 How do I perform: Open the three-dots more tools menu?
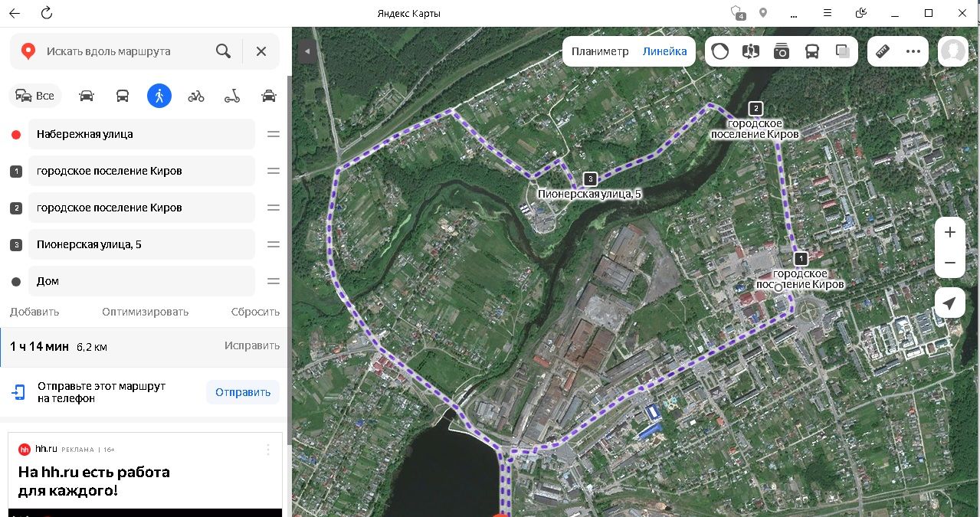[913, 51]
